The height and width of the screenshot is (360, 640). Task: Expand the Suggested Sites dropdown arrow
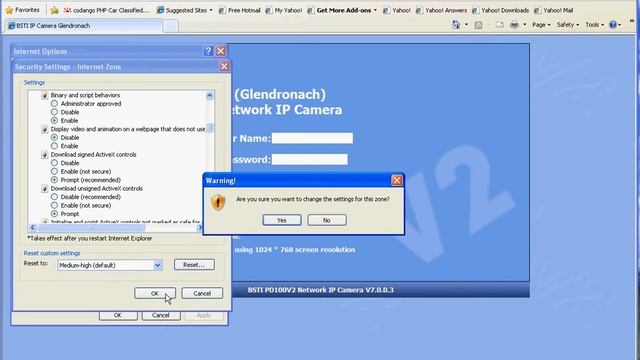click(x=211, y=10)
